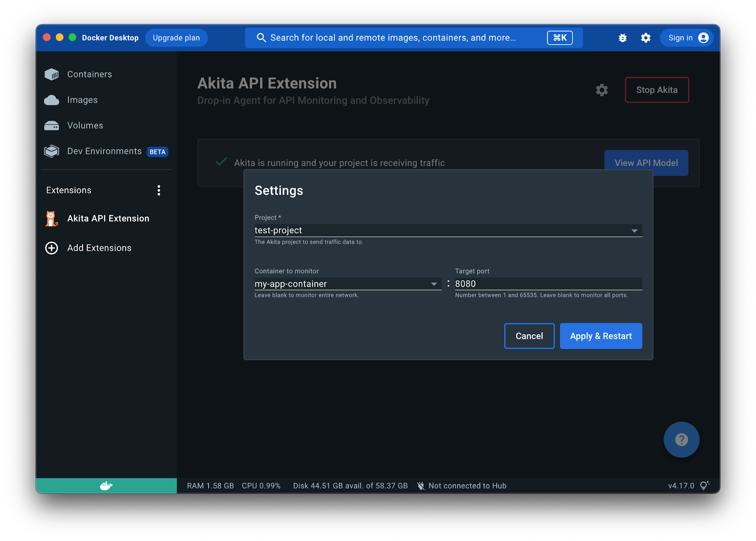Click the Container to monitor label
The image size is (756, 541).
point(287,271)
